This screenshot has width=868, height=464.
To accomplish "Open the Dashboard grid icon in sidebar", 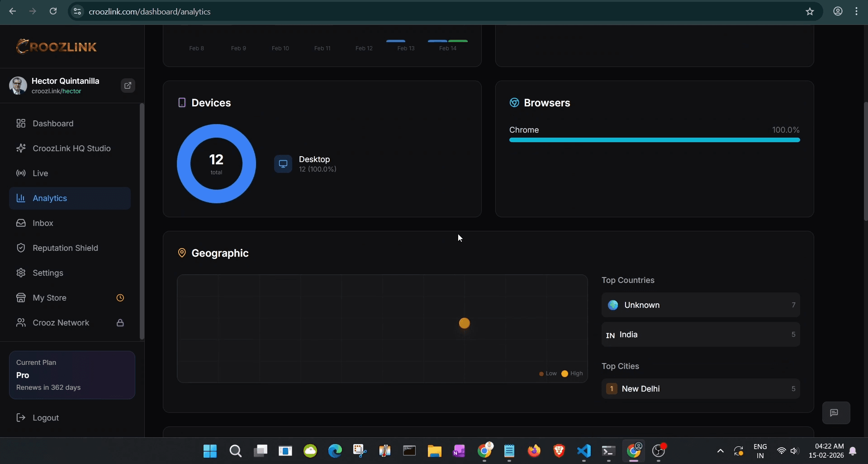I will (x=21, y=124).
